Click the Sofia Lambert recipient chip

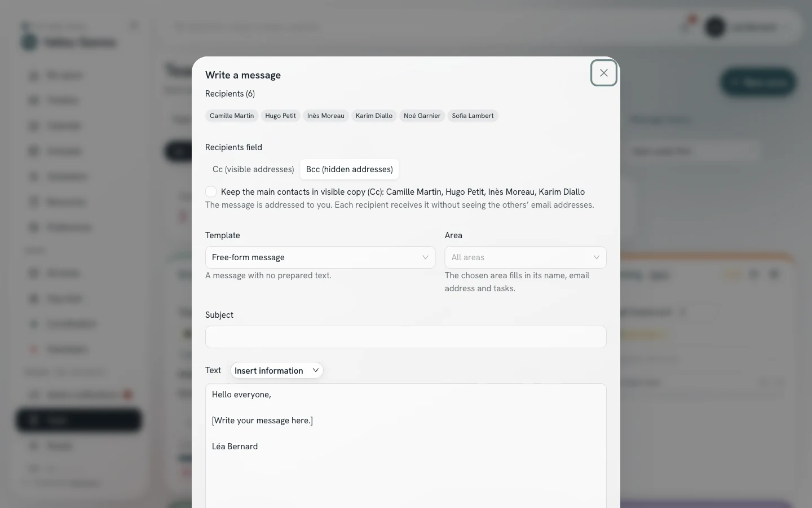473,116
